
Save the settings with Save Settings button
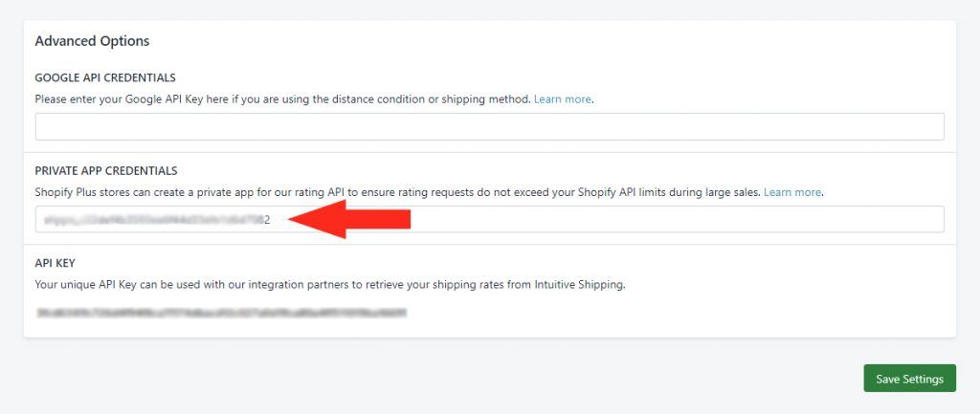point(909,379)
